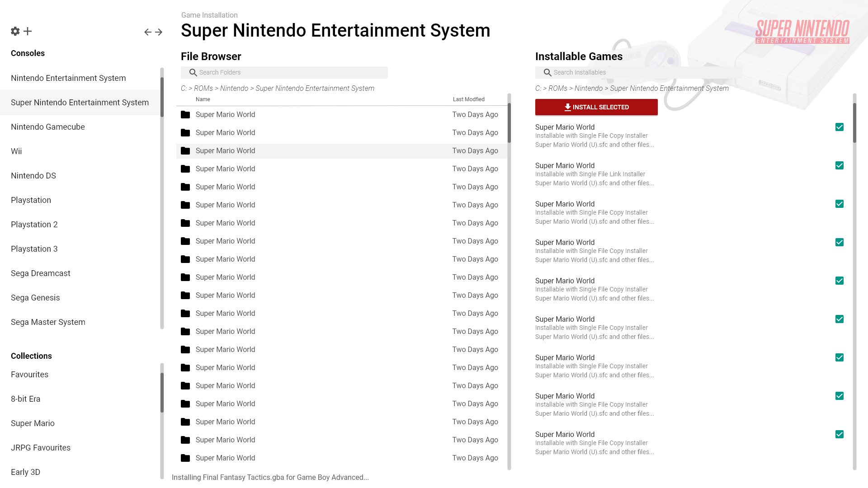
Task: Sort by Last Modified column header
Action: point(468,99)
